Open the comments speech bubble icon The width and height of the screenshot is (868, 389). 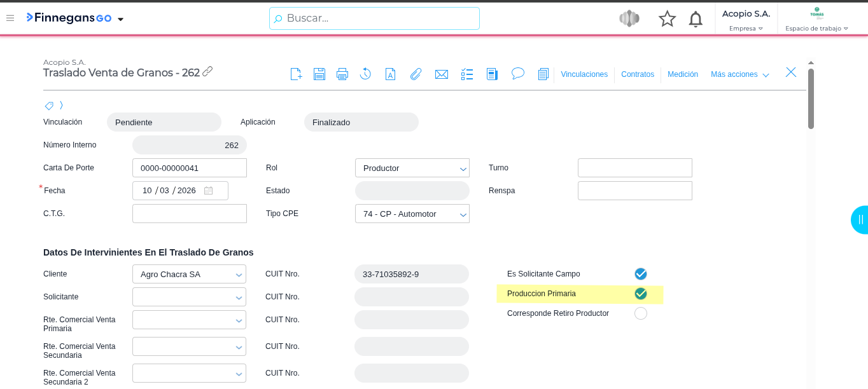pyautogui.click(x=518, y=74)
